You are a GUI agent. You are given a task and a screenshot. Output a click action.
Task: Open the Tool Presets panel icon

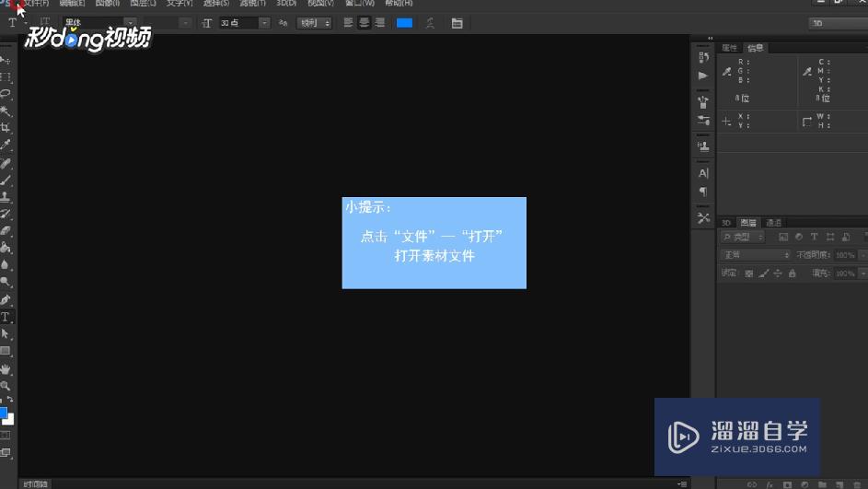click(703, 218)
